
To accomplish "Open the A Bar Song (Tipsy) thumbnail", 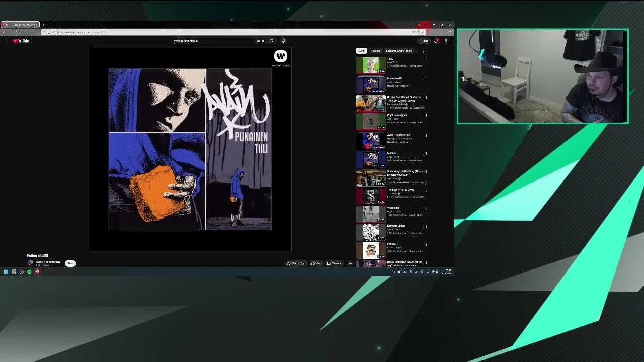I will pos(371,177).
